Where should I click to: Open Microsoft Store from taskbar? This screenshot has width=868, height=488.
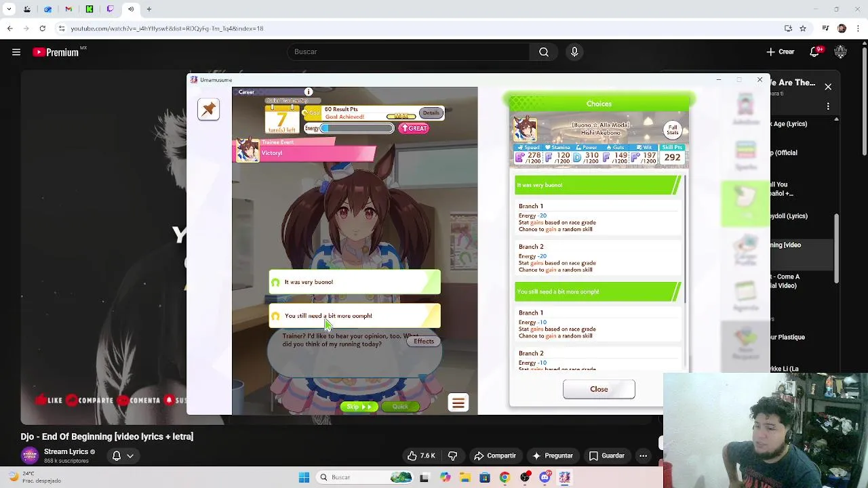[485, 477]
